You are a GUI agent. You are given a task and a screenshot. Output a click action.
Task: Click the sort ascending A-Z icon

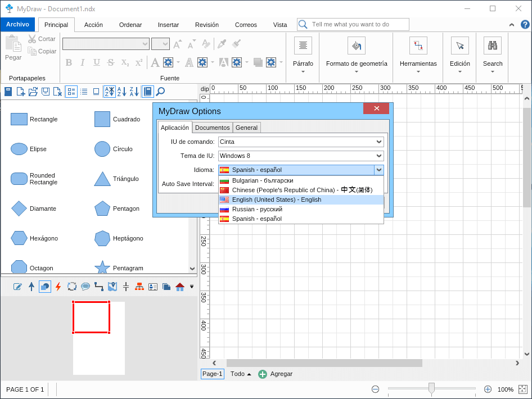[122, 92]
